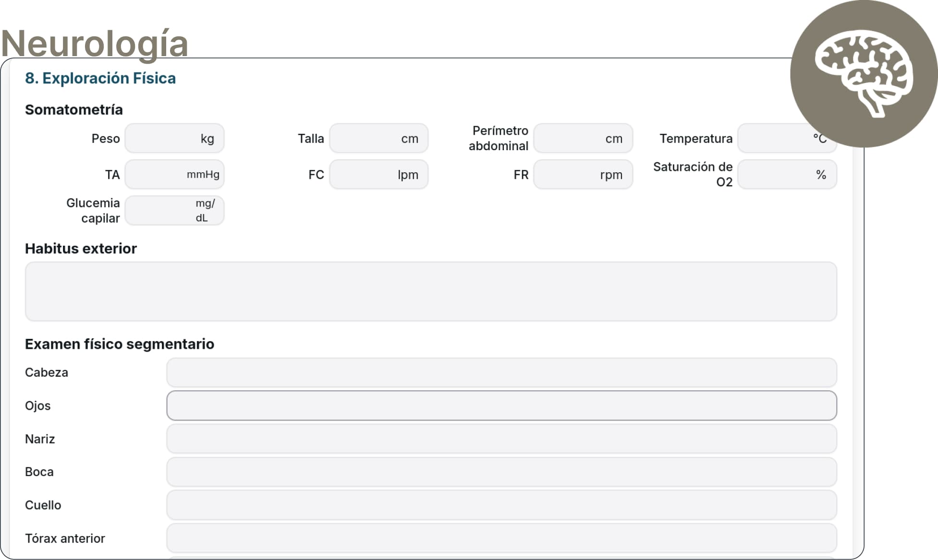Click the brain Neurología icon

click(x=863, y=73)
